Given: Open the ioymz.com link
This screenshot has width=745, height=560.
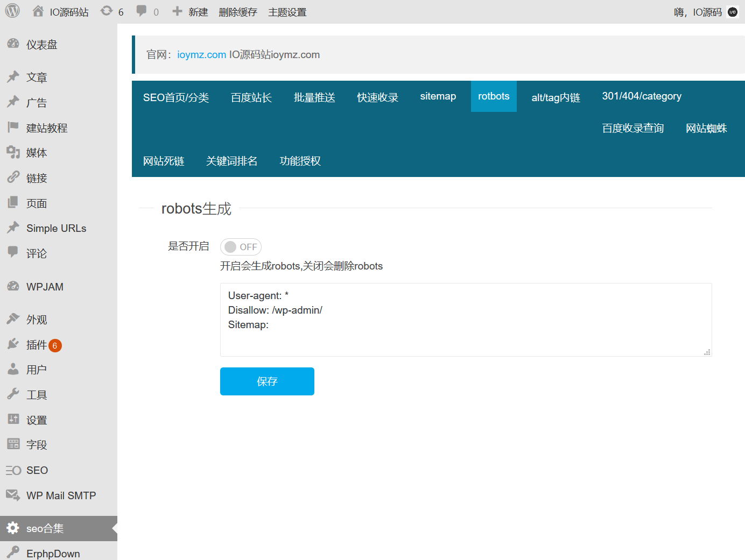Looking at the screenshot, I should 201,54.
